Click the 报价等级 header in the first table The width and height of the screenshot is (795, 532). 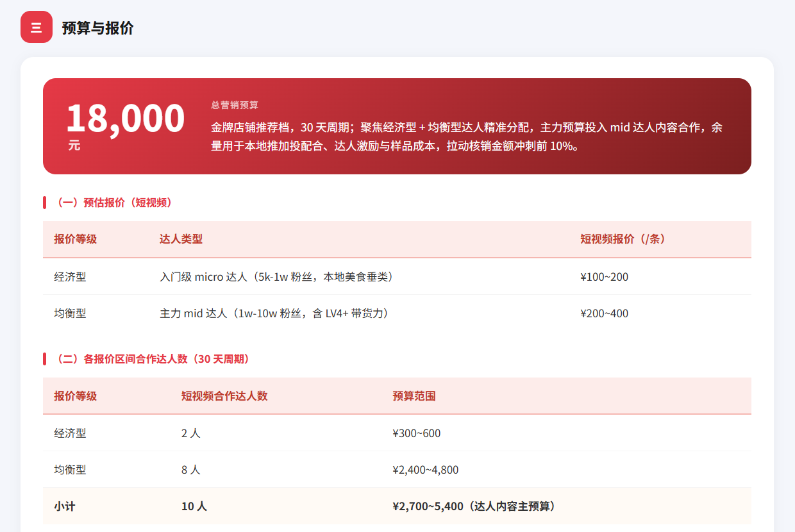point(75,239)
